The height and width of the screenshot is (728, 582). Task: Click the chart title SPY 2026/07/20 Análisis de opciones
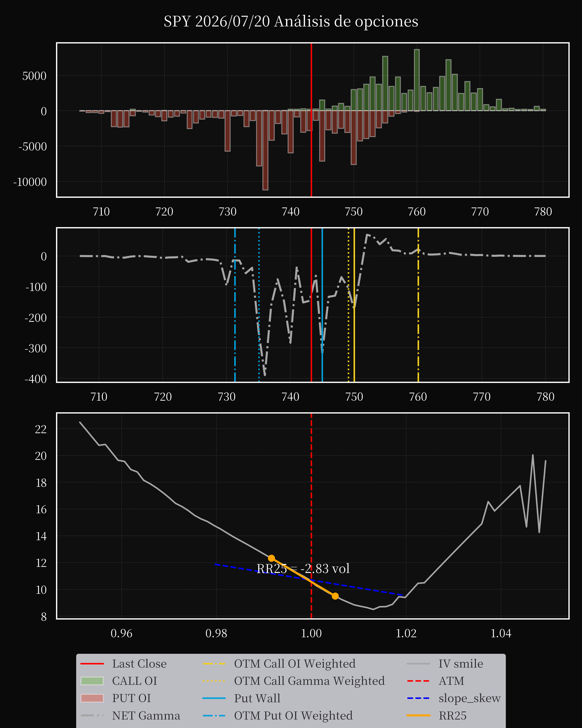click(x=291, y=22)
